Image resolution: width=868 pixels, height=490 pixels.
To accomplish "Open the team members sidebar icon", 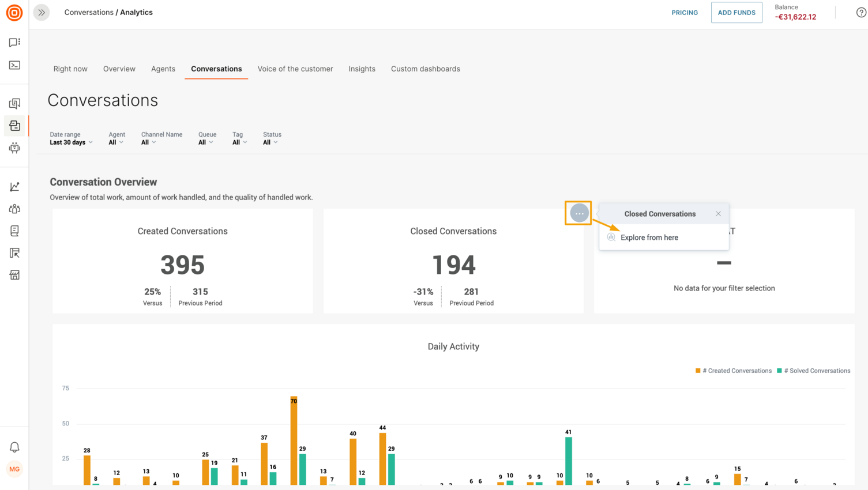I will click(x=14, y=209).
